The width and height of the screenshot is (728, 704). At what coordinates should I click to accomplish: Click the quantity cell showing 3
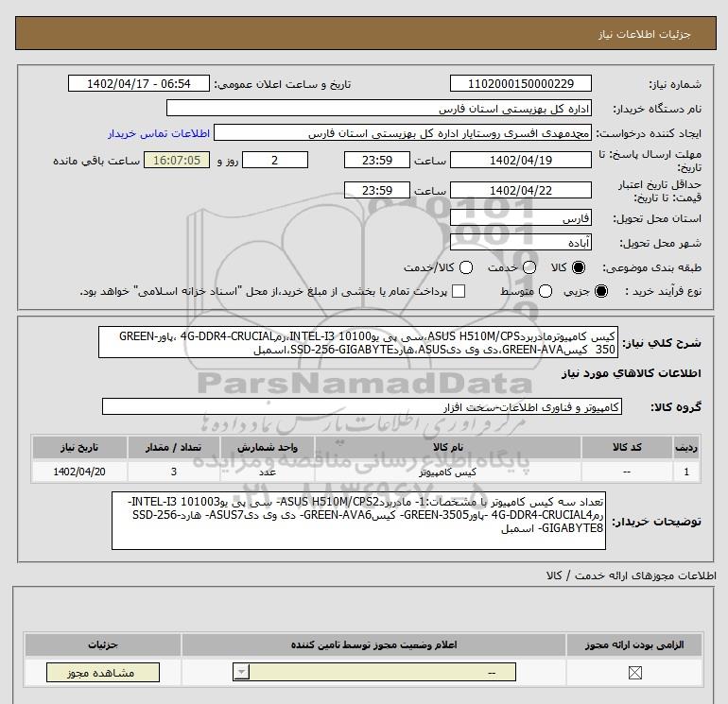tap(174, 472)
